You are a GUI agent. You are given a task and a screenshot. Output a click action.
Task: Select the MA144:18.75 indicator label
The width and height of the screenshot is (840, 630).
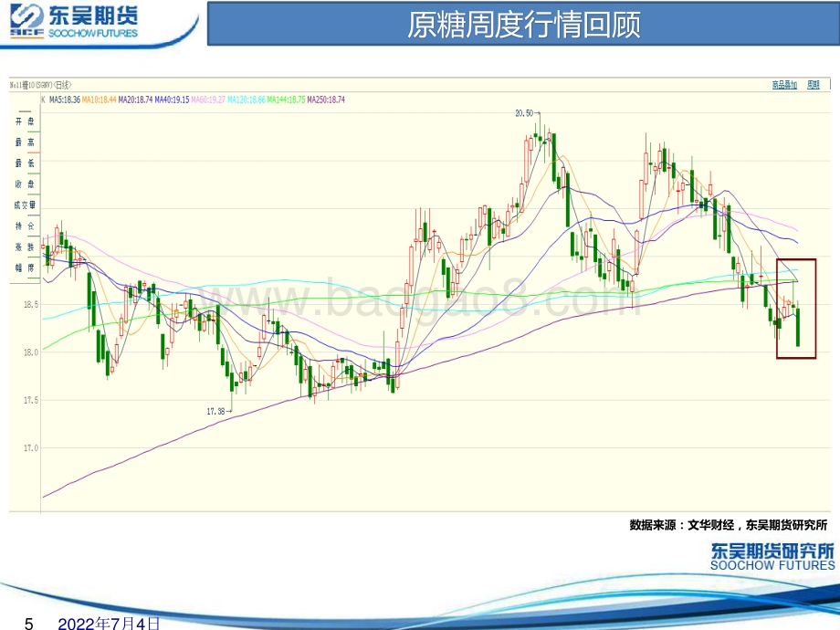pyautogui.click(x=286, y=100)
